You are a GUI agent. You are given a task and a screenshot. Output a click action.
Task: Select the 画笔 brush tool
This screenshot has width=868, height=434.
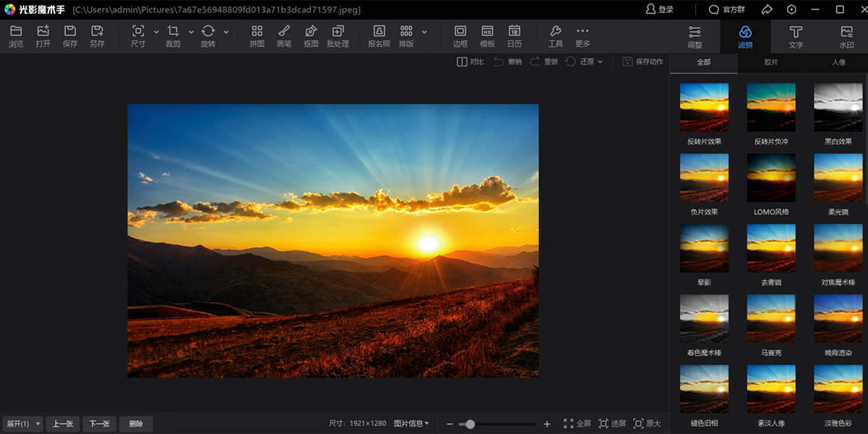click(x=284, y=36)
